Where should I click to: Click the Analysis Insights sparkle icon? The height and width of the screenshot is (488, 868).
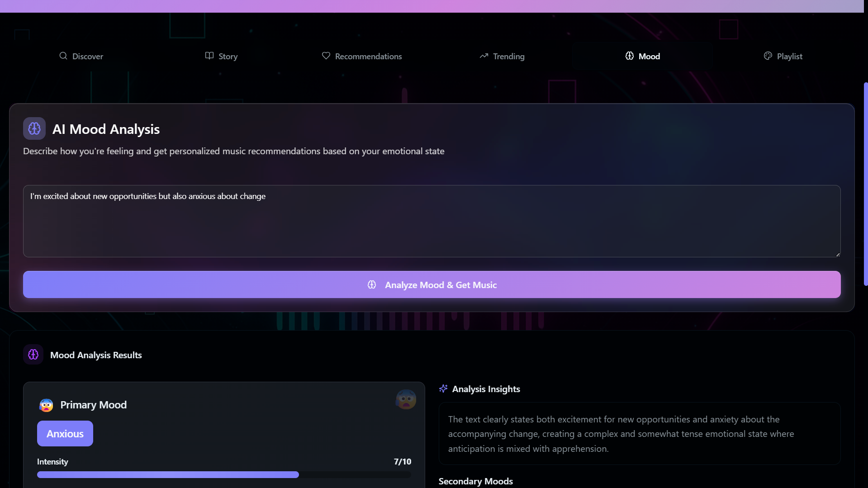click(x=443, y=389)
